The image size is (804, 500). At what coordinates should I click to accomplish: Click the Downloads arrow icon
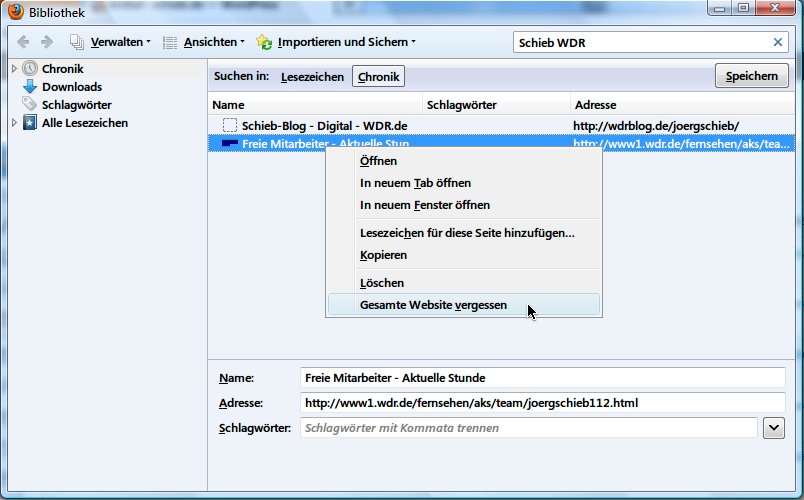pyautogui.click(x=30, y=86)
